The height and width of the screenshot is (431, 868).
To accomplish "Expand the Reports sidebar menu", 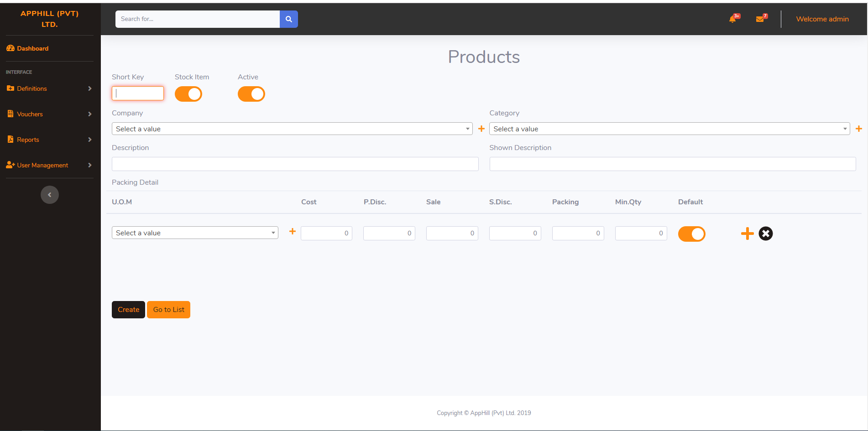I will [x=49, y=140].
